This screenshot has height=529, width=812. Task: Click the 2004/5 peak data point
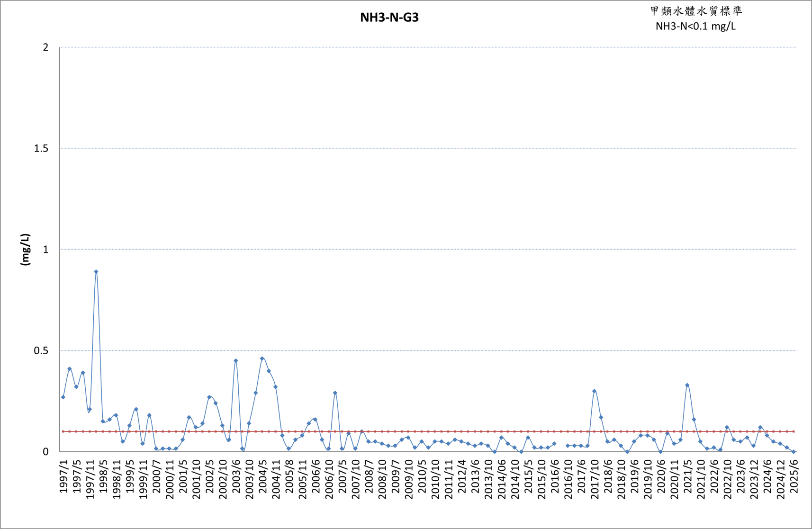point(262,359)
